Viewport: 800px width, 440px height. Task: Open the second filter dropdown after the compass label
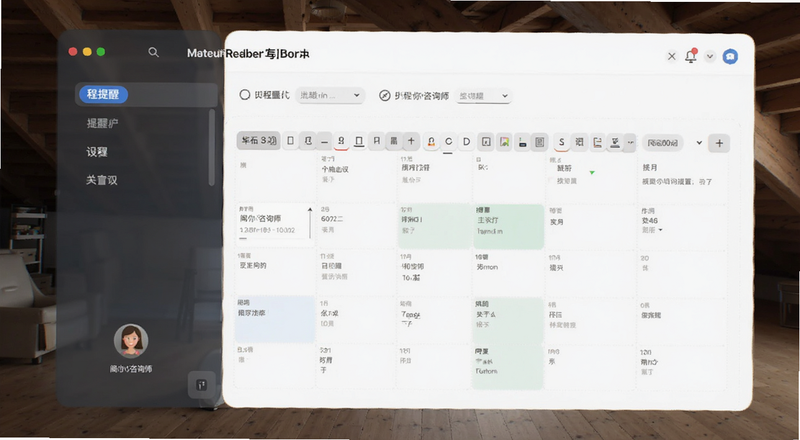[x=483, y=96]
